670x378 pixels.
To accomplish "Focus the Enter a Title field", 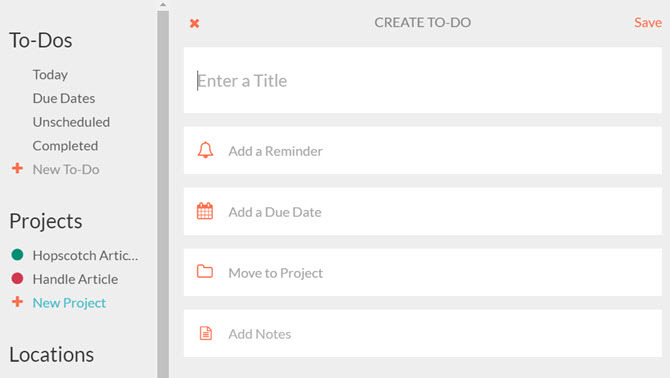I will click(x=423, y=80).
